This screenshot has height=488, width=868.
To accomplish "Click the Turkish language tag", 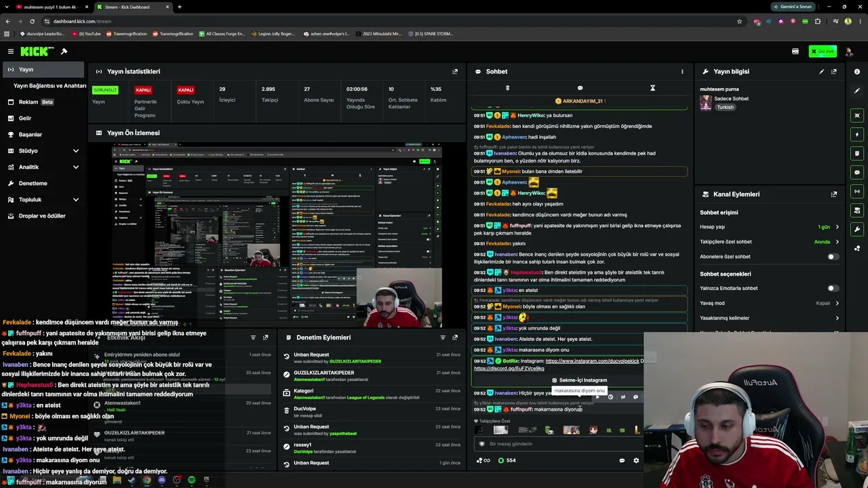I will 726,107.
